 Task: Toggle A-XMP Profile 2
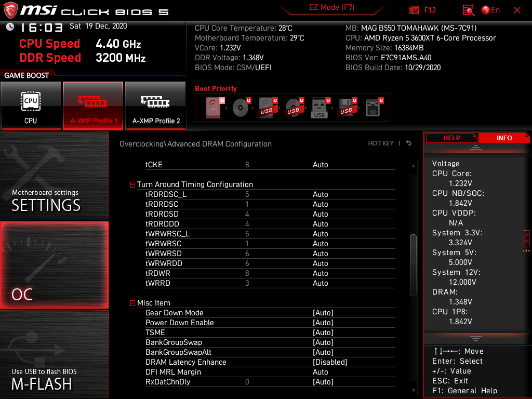point(156,105)
